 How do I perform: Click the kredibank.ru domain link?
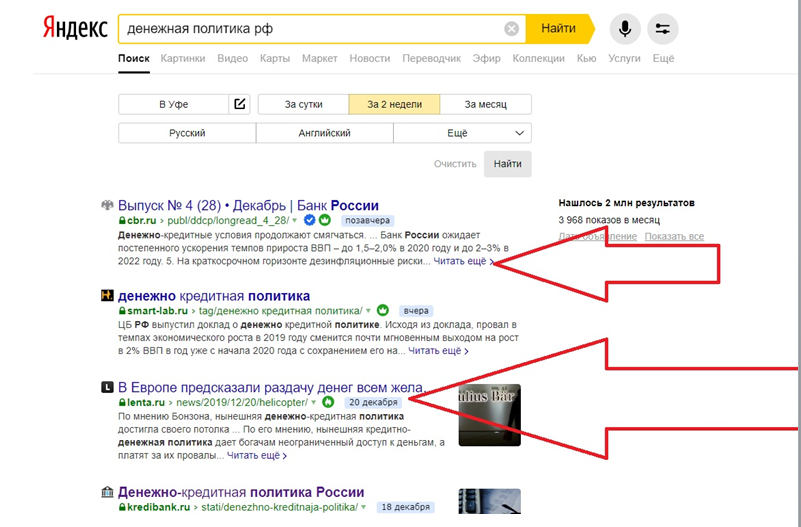(158, 508)
